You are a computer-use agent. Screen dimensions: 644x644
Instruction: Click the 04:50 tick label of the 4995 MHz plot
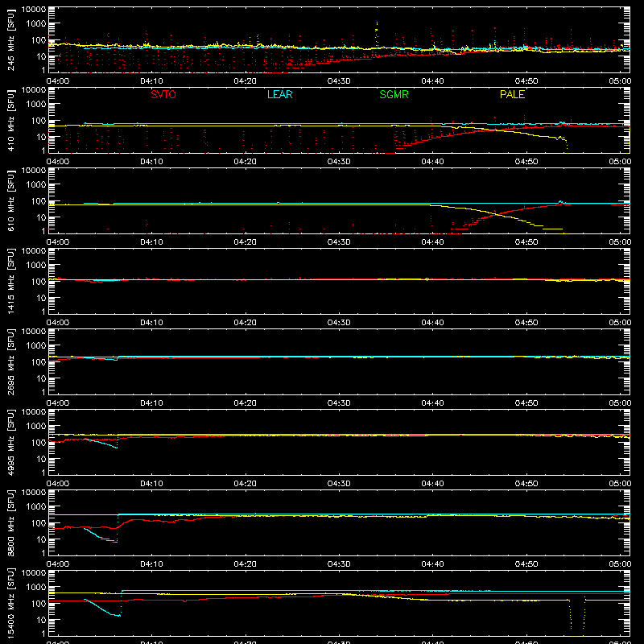coord(526,484)
